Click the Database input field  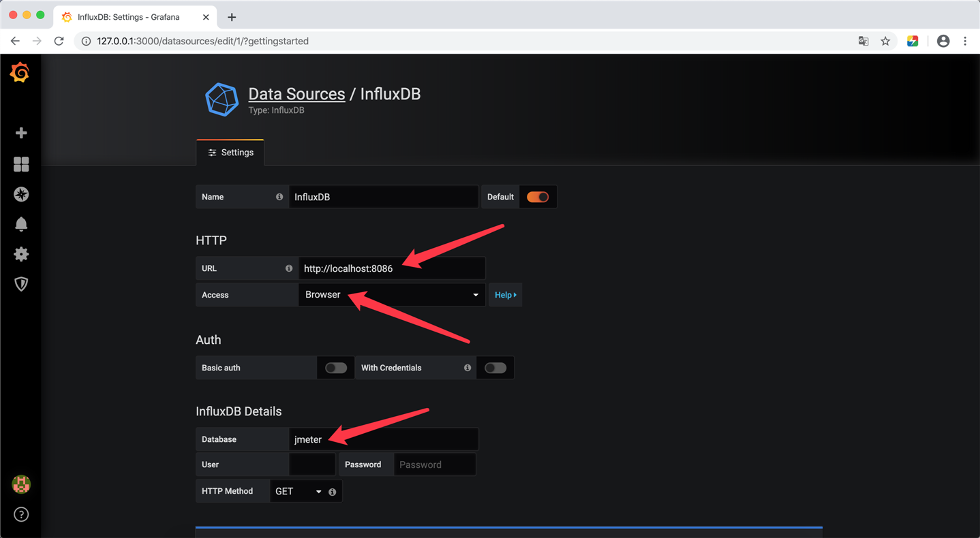point(384,439)
